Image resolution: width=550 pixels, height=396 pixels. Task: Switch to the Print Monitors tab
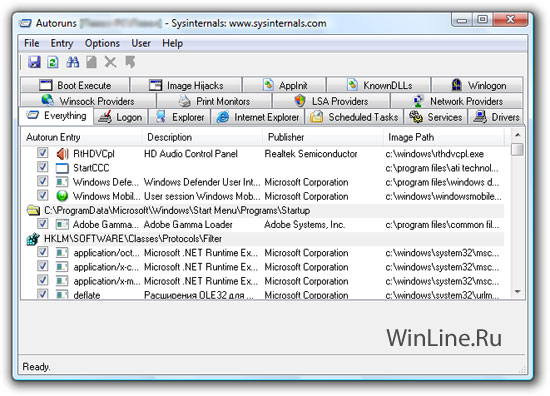[214, 101]
